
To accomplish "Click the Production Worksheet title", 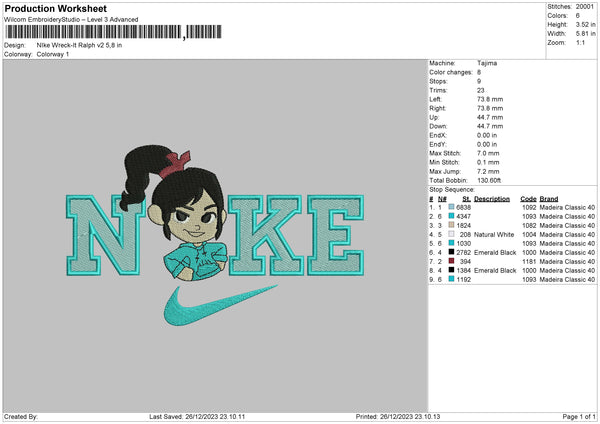I will point(55,9).
